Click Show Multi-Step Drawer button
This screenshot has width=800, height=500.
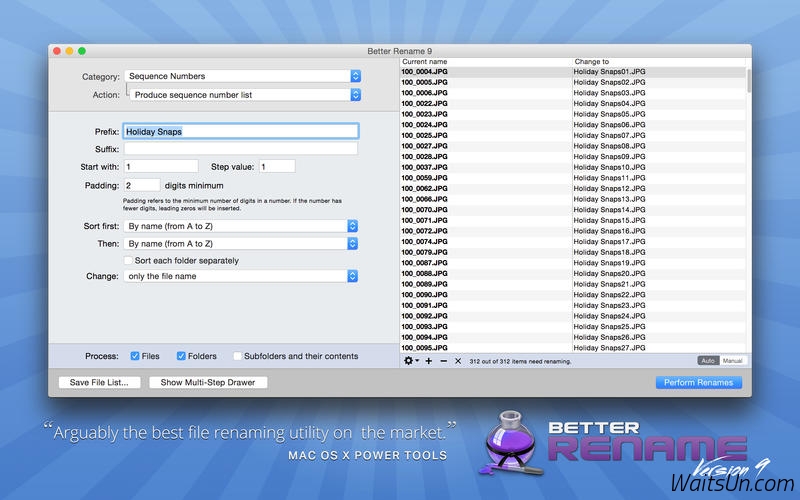point(208,382)
